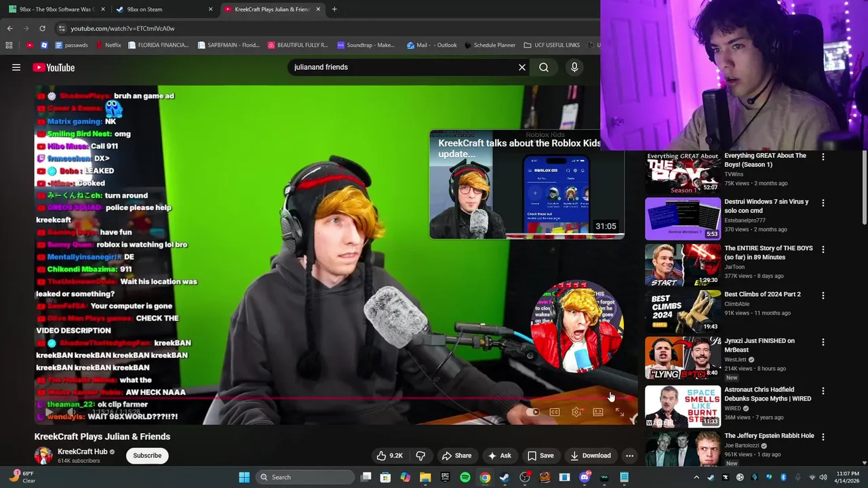This screenshot has width=868, height=488.
Task: Open the Chrome apps grid in bookmarks bar
Action: coord(9,45)
